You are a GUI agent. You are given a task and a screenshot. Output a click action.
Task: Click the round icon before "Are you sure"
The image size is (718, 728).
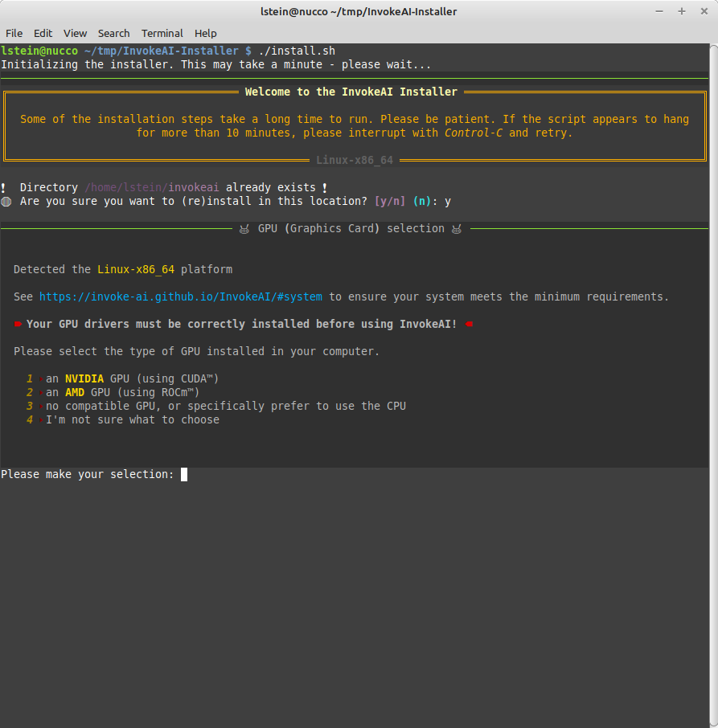point(6,201)
